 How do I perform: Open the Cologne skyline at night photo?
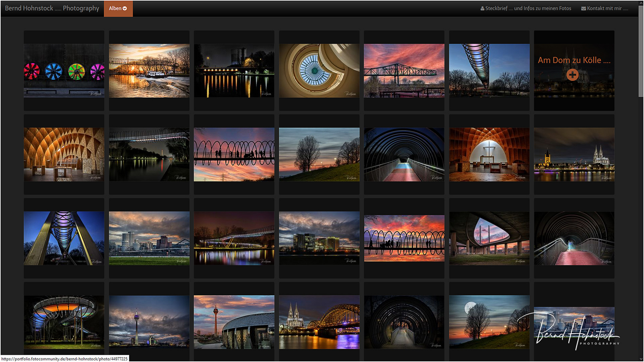pyautogui.click(x=574, y=155)
